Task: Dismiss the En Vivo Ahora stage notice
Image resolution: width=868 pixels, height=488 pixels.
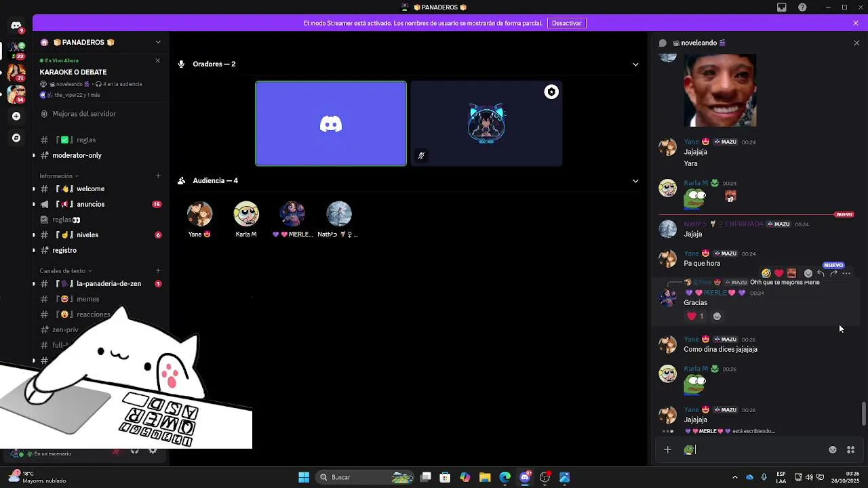Action: click(158, 60)
